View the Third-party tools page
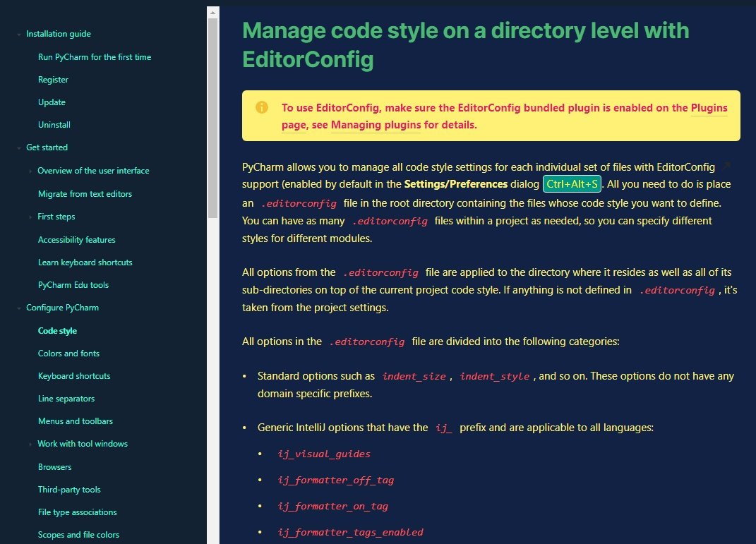 (x=69, y=489)
